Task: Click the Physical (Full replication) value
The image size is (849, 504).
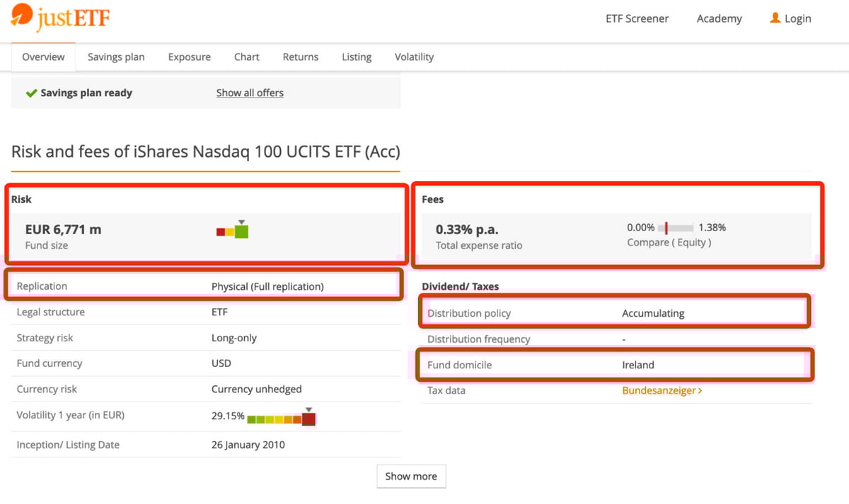Action: [x=267, y=286]
